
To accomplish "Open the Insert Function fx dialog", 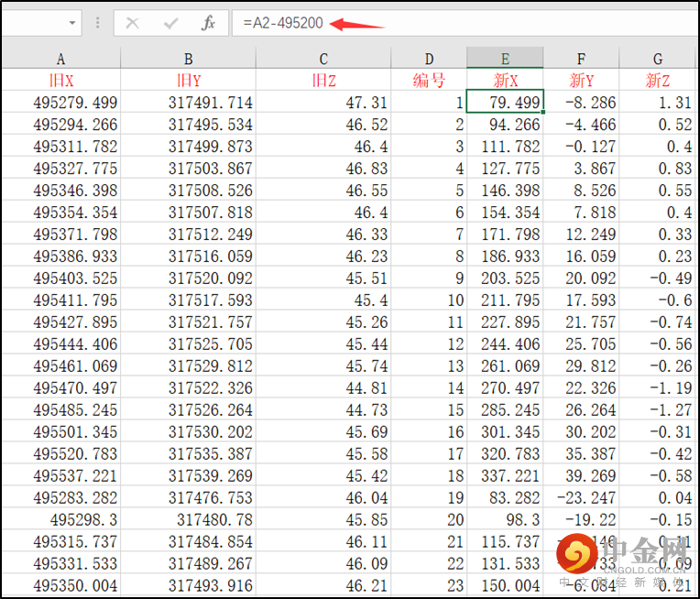I will coord(208,23).
